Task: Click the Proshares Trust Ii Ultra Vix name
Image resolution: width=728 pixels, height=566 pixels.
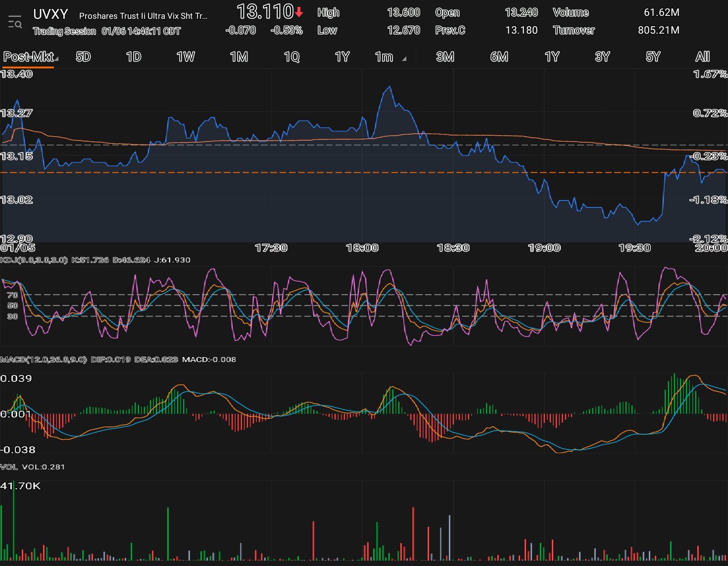Action: tap(143, 16)
